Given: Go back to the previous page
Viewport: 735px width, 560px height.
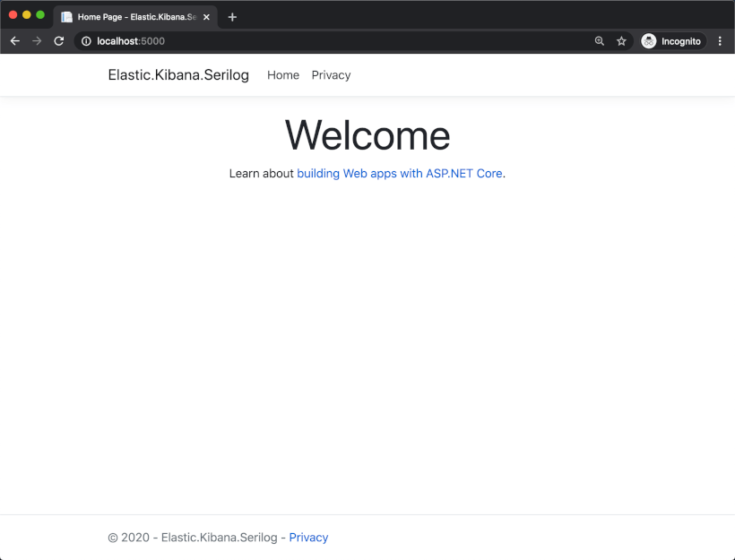Looking at the screenshot, I should 15,41.
